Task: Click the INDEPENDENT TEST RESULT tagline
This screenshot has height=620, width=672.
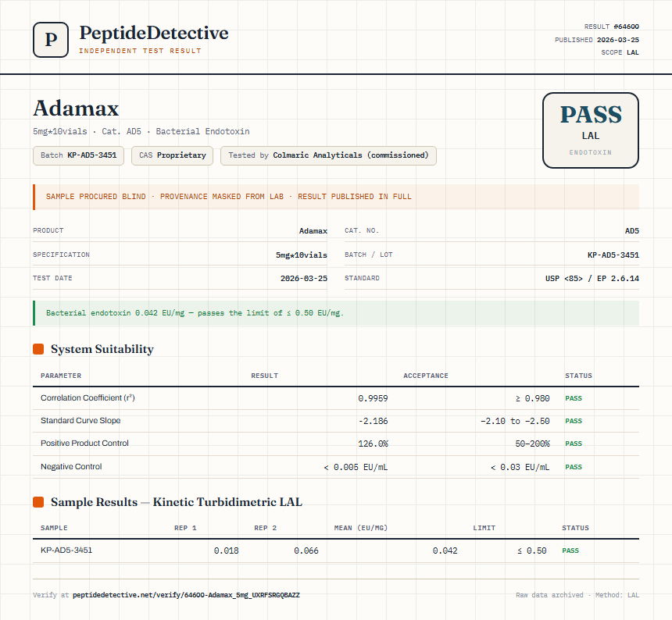Action: [140, 51]
